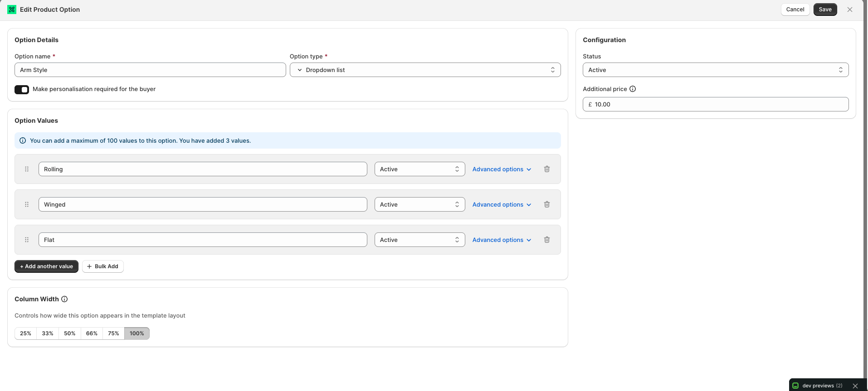This screenshot has width=868, height=391.
Task: Click the maximum of 100 values notice text
Action: [x=140, y=140]
